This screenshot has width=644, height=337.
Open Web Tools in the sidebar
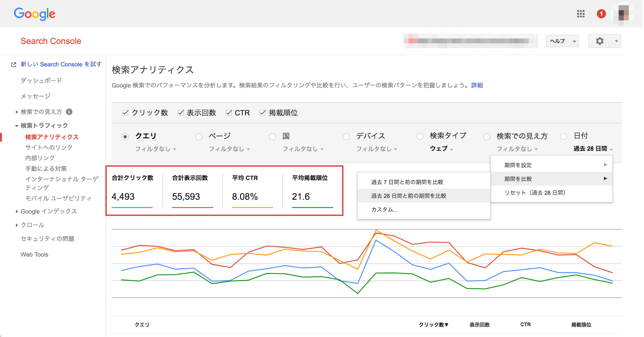tap(34, 254)
